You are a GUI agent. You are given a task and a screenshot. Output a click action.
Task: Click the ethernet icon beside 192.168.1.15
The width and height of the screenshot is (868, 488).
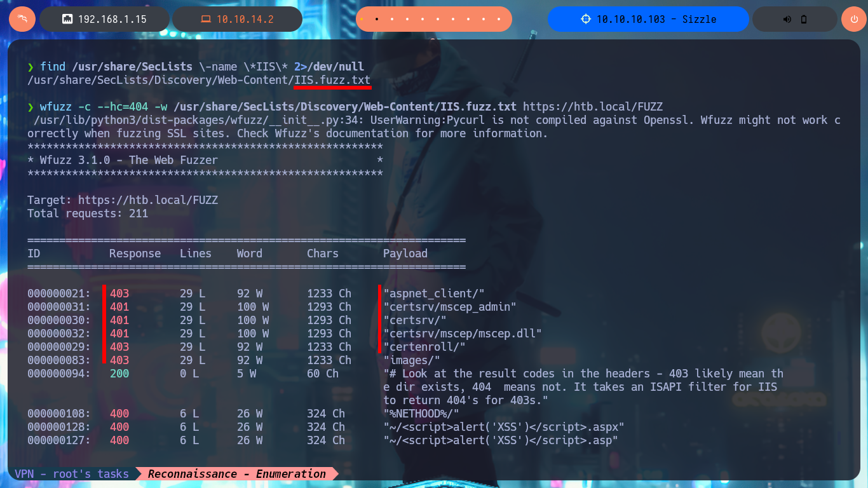pos(67,19)
